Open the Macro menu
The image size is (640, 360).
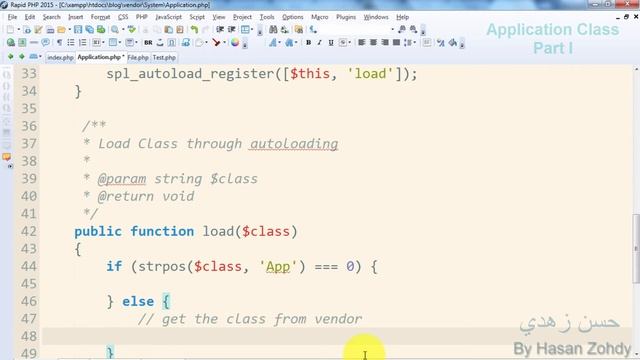coord(320,17)
